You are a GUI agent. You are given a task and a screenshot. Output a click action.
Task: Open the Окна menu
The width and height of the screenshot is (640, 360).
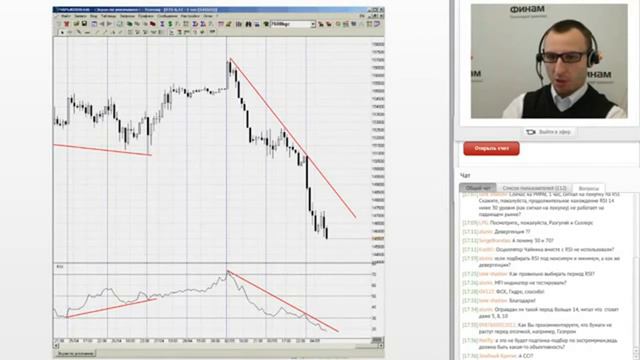(208, 16)
